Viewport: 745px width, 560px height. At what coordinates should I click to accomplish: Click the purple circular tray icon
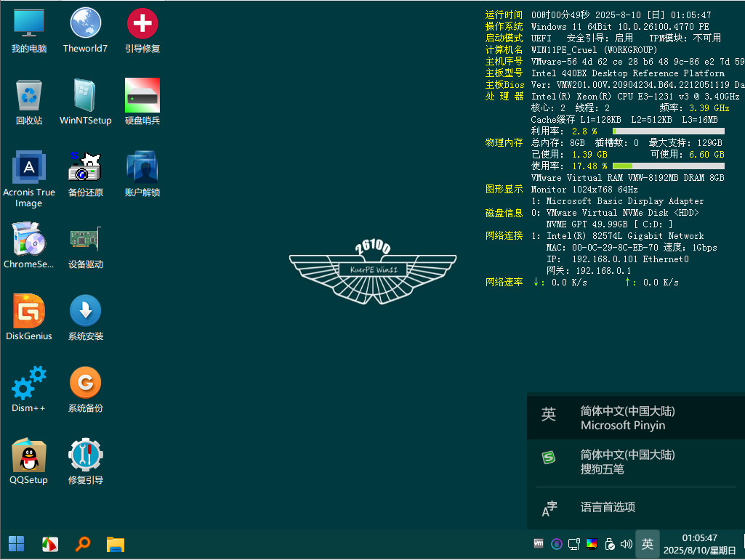point(556,544)
